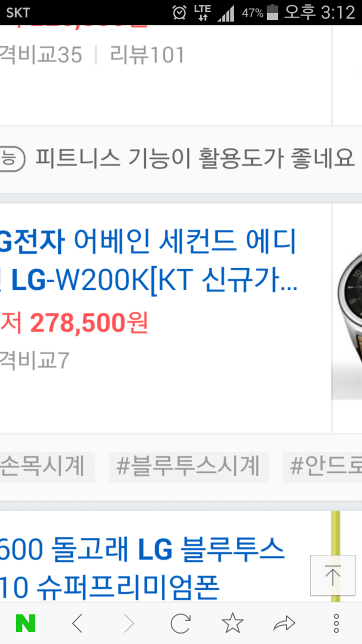This screenshot has width=362, height=644.
Task: Open the 격비교7 price comparison link
Action: point(35,361)
